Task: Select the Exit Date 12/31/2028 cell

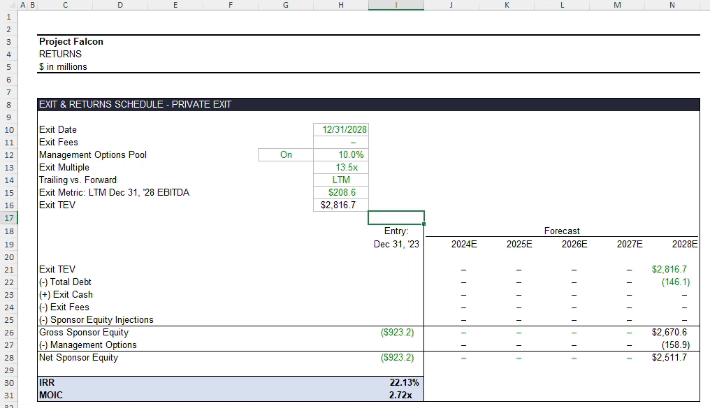Action: [x=340, y=130]
